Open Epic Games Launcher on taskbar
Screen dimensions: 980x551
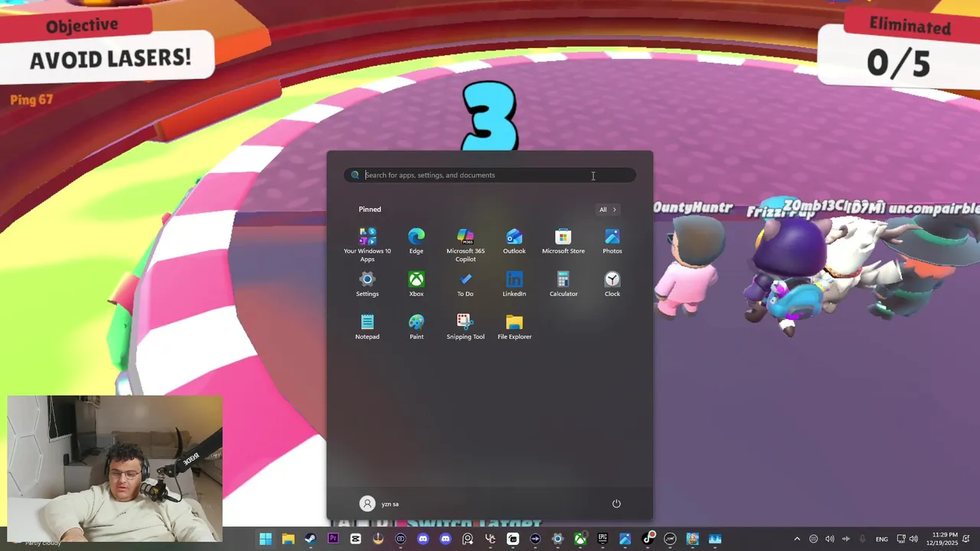[603, 539]
